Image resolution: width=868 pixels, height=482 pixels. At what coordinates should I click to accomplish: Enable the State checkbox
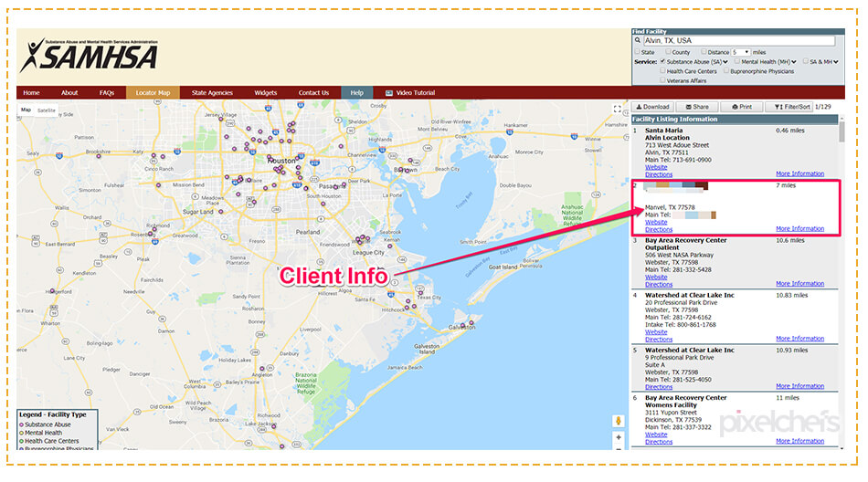click(637, 51)
